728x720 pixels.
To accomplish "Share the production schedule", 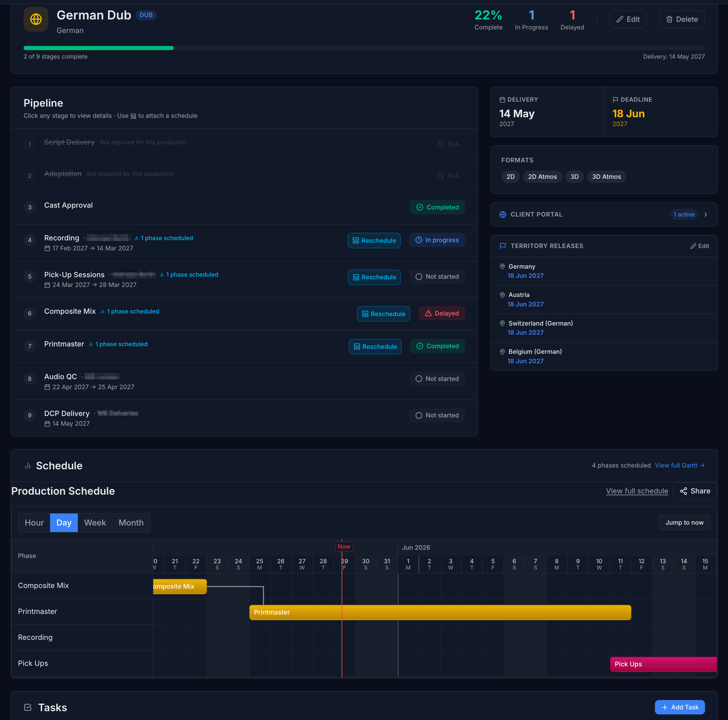I will pos(694,491).
